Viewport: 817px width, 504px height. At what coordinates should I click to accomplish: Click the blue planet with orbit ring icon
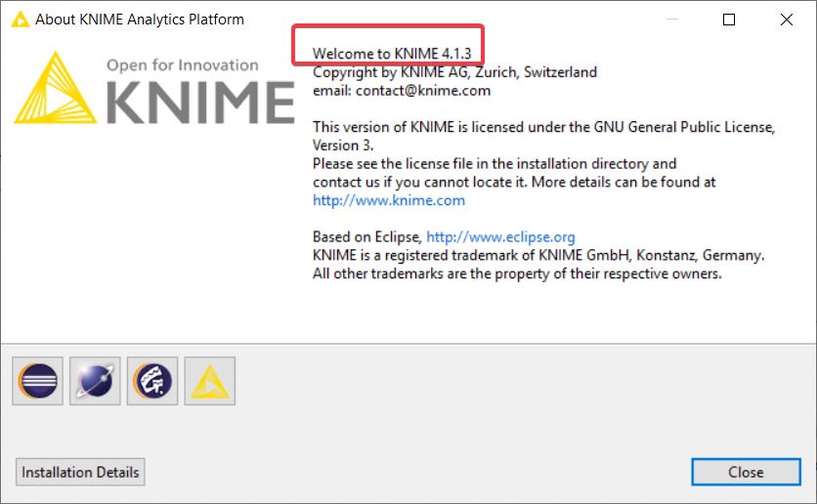coord(95,380)
